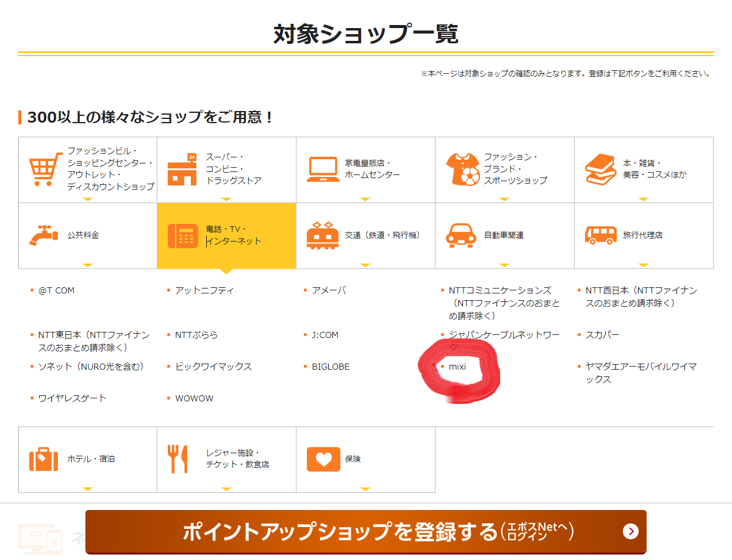Expand the 家電量販店・ホームセンター arrow

coord(365,199)
